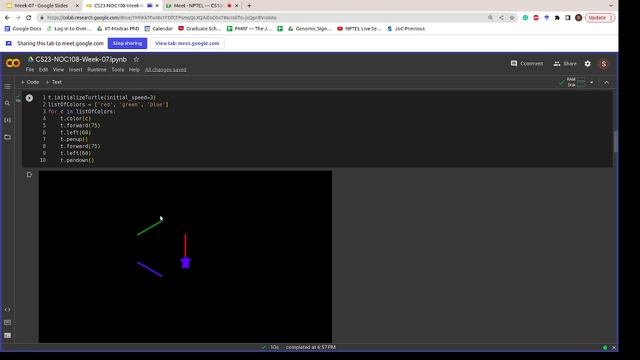Click the Colab logo
The width and height of the screenshot is (640, 360).
coord(13,64)
